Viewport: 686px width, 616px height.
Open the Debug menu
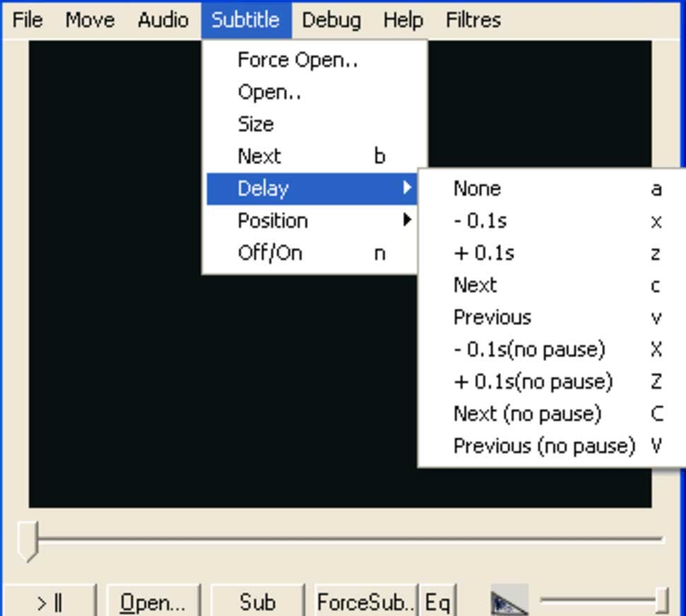(331, 20)
